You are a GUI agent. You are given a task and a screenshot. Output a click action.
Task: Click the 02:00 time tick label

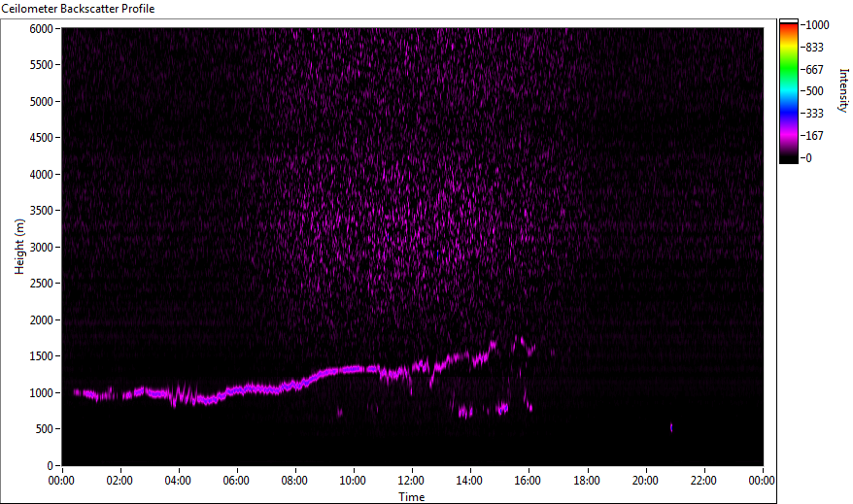tap(119, 481)
